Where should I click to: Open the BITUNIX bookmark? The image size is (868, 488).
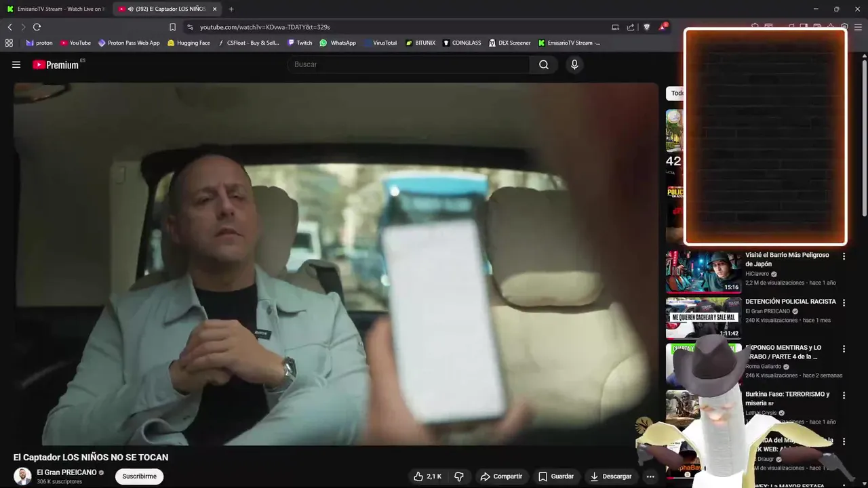(x=420, y=43)
